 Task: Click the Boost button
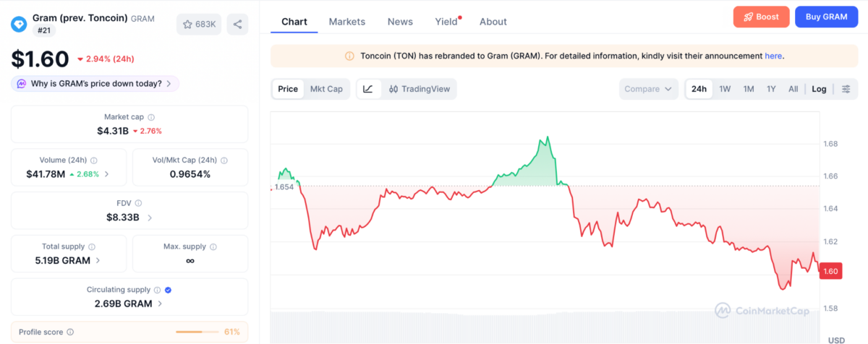[761, 17]
